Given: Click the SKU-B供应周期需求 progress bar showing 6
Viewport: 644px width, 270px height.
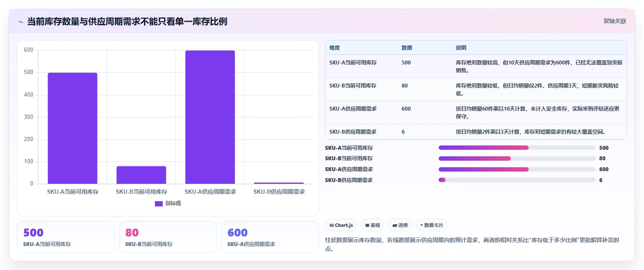Looking at the screenshot, I should point(517,180).
